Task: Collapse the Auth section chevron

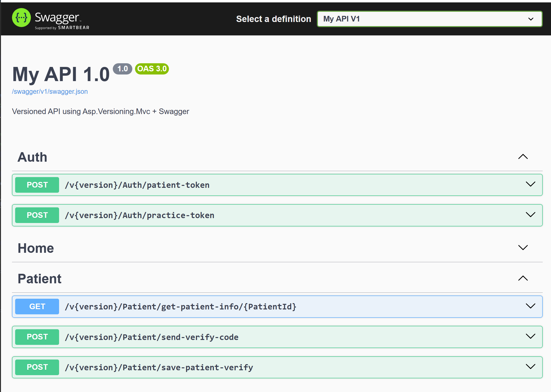Action: point(523,157)
